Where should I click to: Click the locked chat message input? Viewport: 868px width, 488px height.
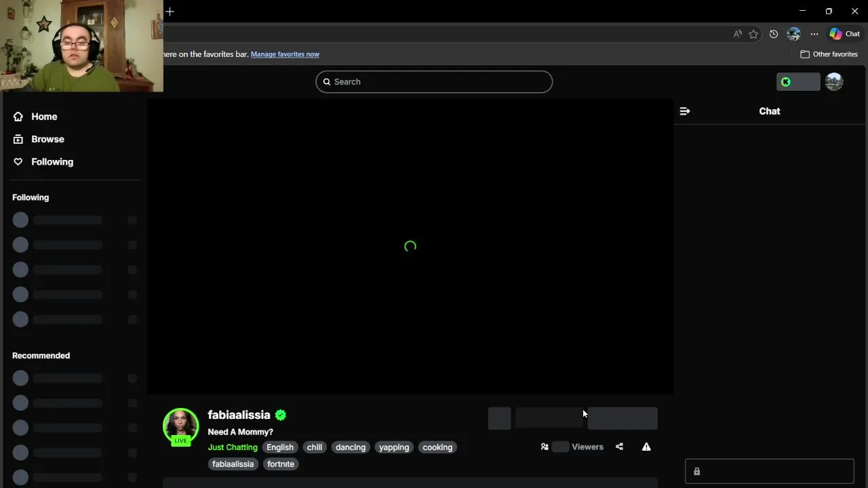coord(770,471)
